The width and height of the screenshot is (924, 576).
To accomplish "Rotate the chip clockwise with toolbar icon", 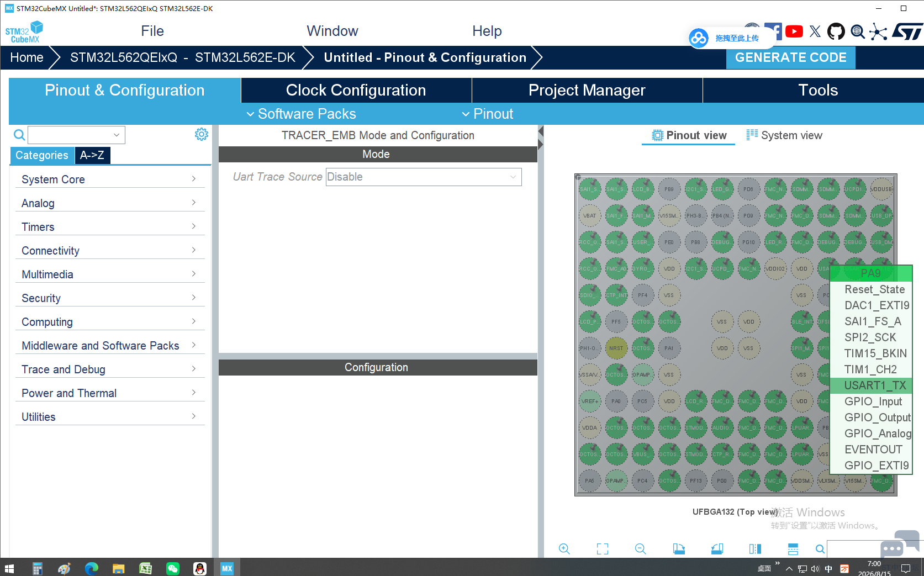I will 679,548.
